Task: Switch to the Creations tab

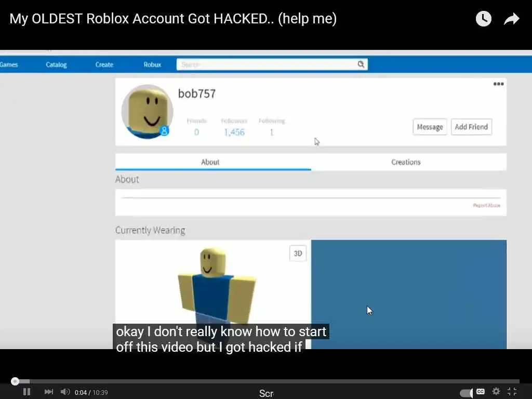Action: [409, 162]
